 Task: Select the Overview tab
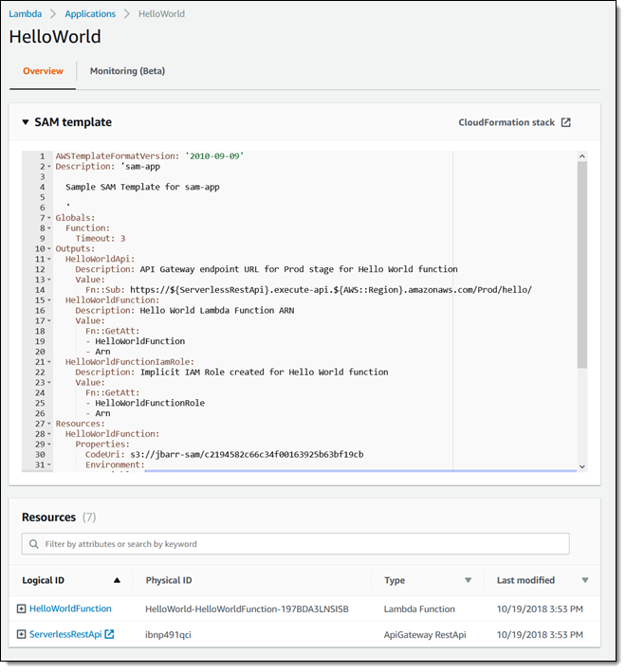43,71
